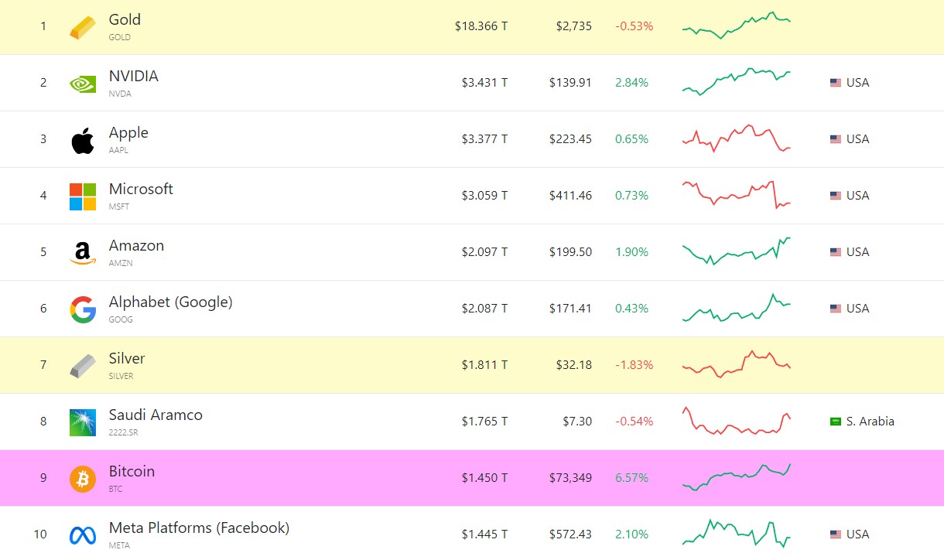Image resolution: width=944 pixels, height=560 pixels.
Task: Click the Apple logo
Action: (82, 139)
